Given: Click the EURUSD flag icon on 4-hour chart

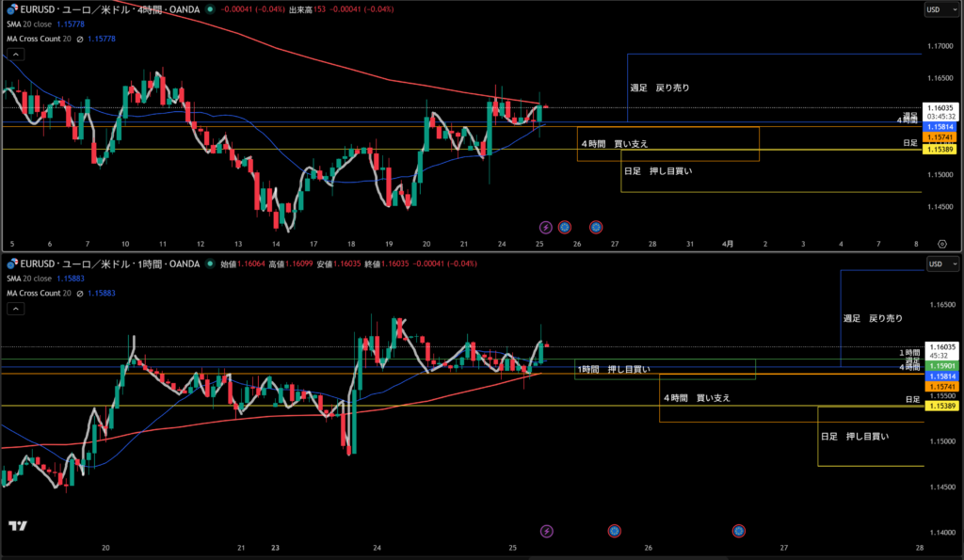Looking at the screenshot, I should pos(12,9).
